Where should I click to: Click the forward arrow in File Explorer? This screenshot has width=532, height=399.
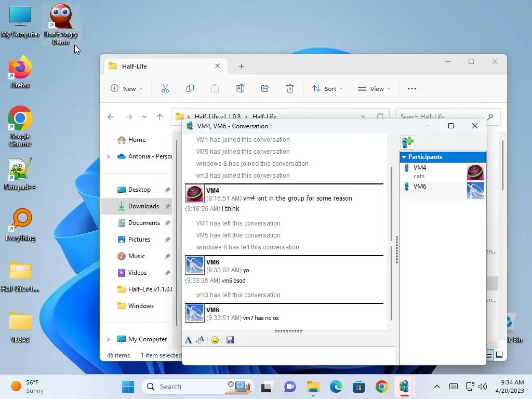[129, 117]
